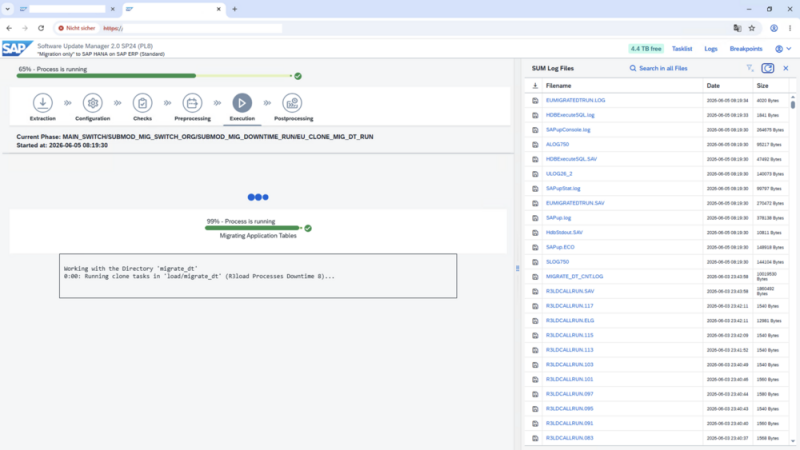Open the R3LDCALLRUN.115 file link

[569, 335]
